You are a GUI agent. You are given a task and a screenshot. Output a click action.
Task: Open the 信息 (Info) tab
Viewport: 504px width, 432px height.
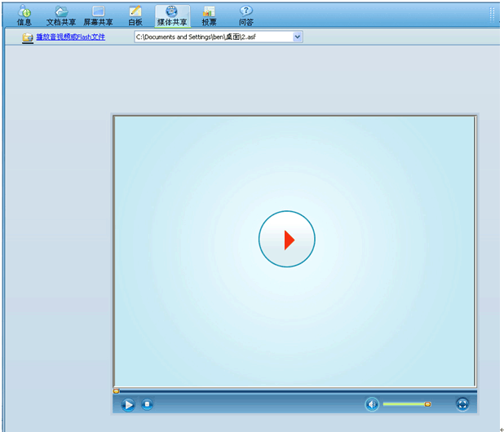coord(24,15)
